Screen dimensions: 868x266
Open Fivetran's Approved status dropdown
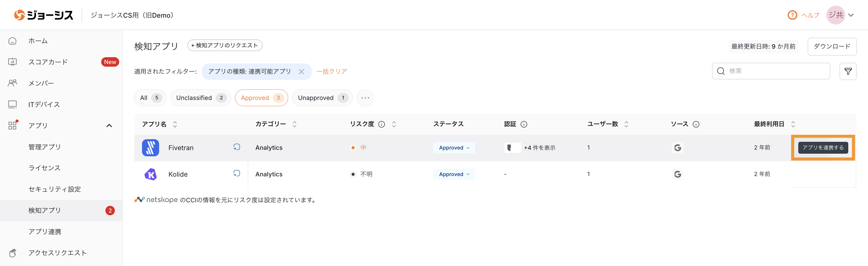(x=454, y=147)
